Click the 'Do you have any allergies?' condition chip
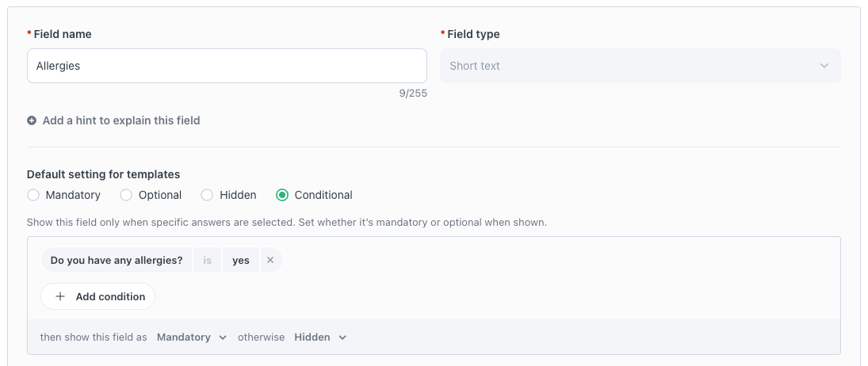868x366 pixels. coord(117,260)
